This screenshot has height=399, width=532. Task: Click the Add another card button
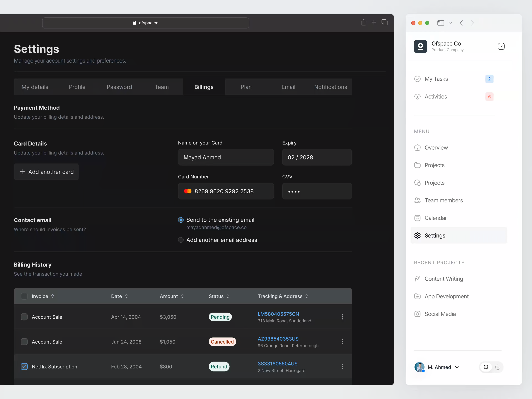pos(46,172)
